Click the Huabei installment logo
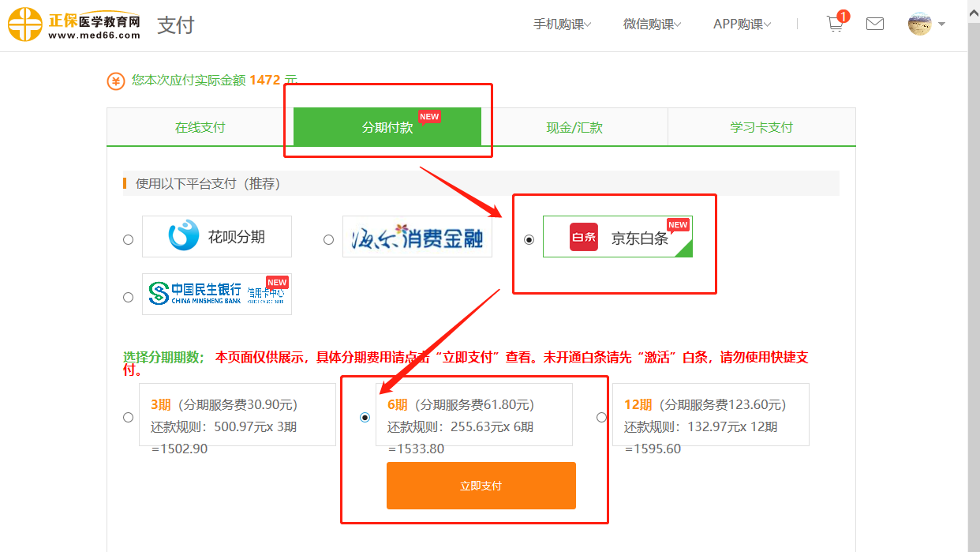This screenshot has width=980, height=552. coord(217,236)
